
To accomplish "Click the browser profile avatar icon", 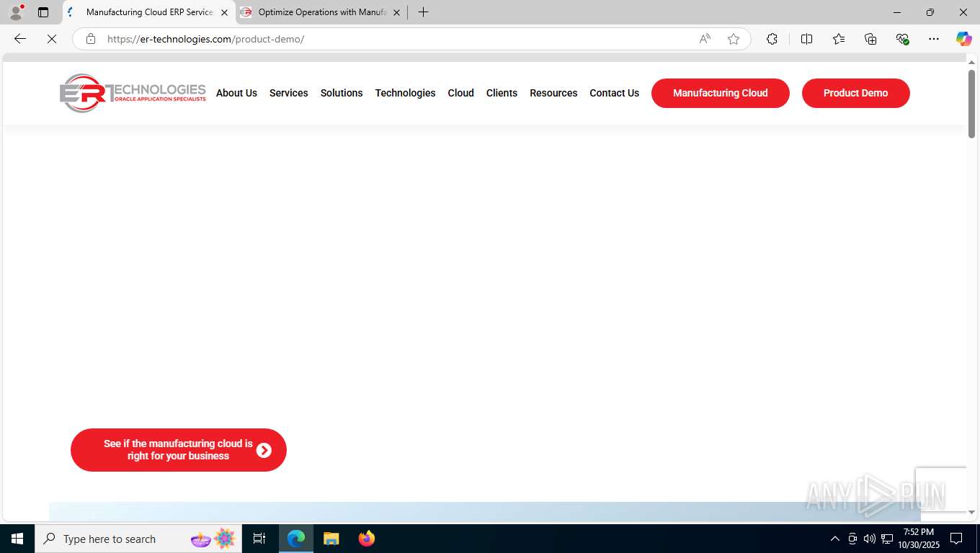I will coord(16,12).
